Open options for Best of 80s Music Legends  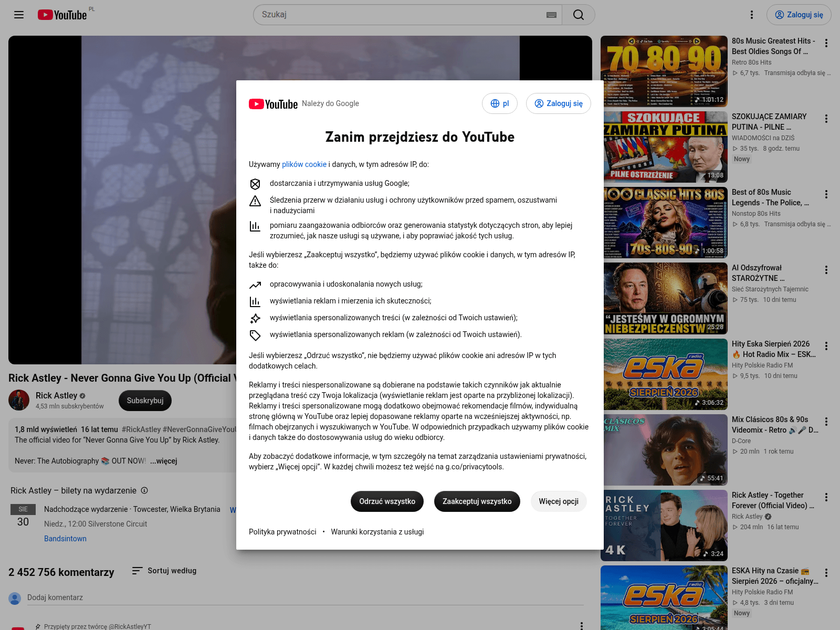pyautogui.click(x=826, y=194)
